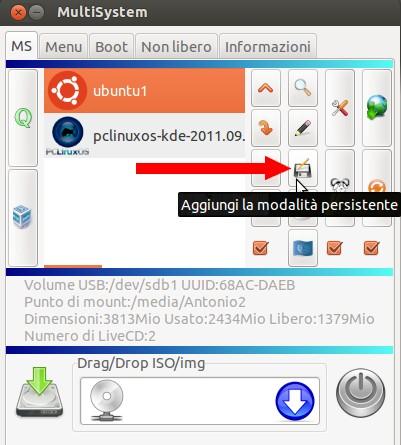
Task: Select the pencil edit icon
Action: [303, 128]
